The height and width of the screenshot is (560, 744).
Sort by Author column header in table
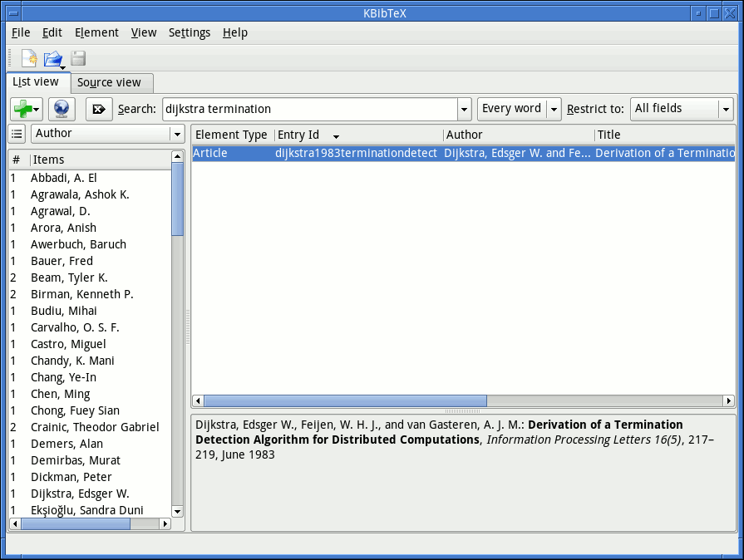pyautogui.click(x=519, y=135)
